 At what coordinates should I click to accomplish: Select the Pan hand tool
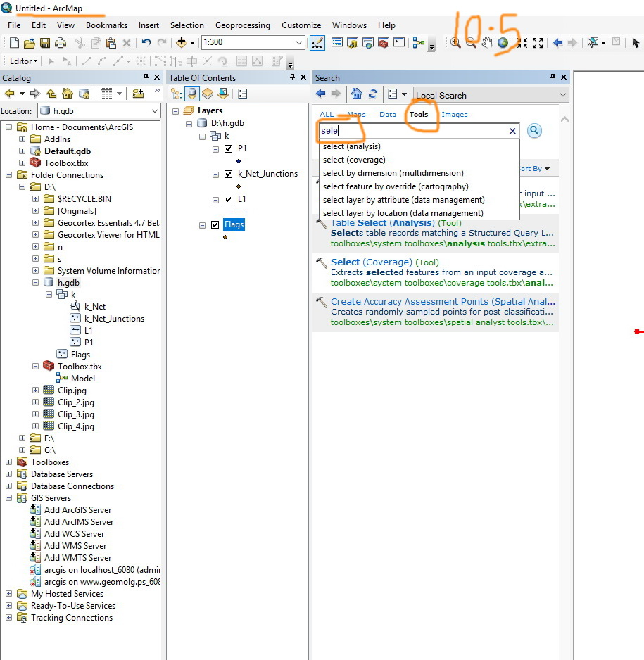point(486,43)
